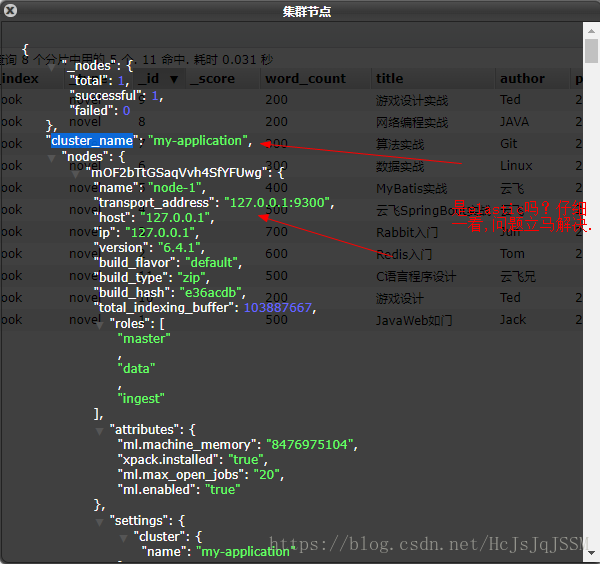Click the build_flavor value default
Viewport: 600px width, 564px height.
tap(212, 262)
